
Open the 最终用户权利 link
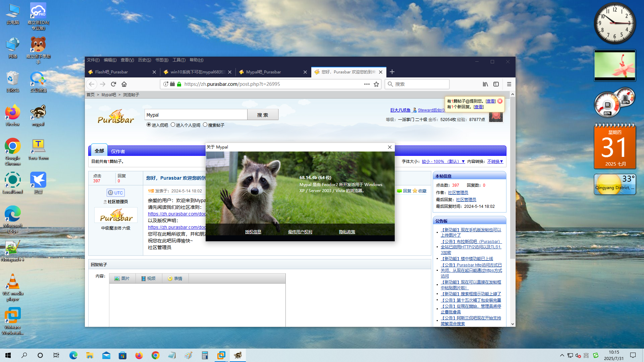click(300, 232)
